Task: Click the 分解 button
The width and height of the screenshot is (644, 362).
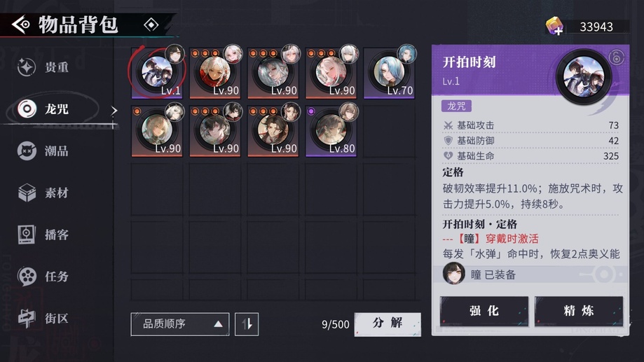Action: [388, 324]
